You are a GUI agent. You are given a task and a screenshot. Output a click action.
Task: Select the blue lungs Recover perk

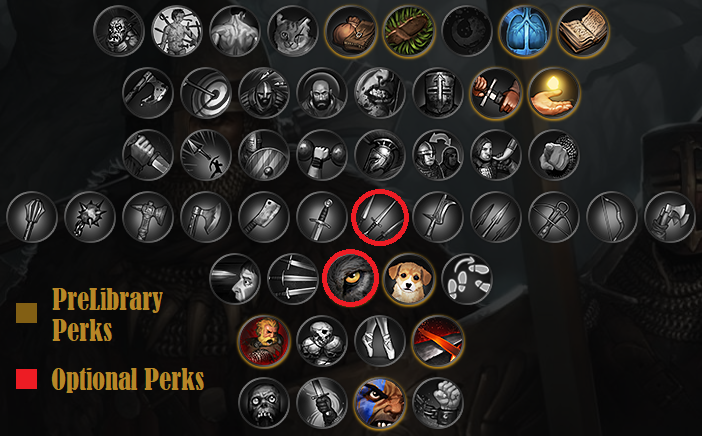(525, 31)
